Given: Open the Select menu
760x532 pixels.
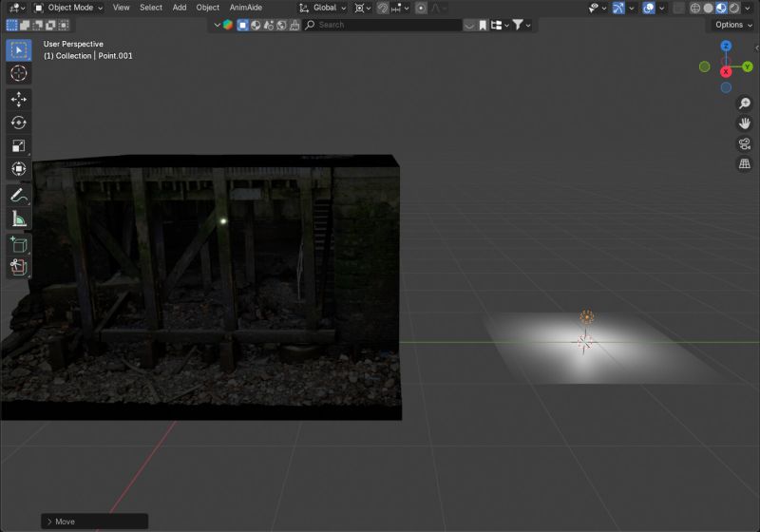Looking at the screenshot, I should [x=151, y=8].
